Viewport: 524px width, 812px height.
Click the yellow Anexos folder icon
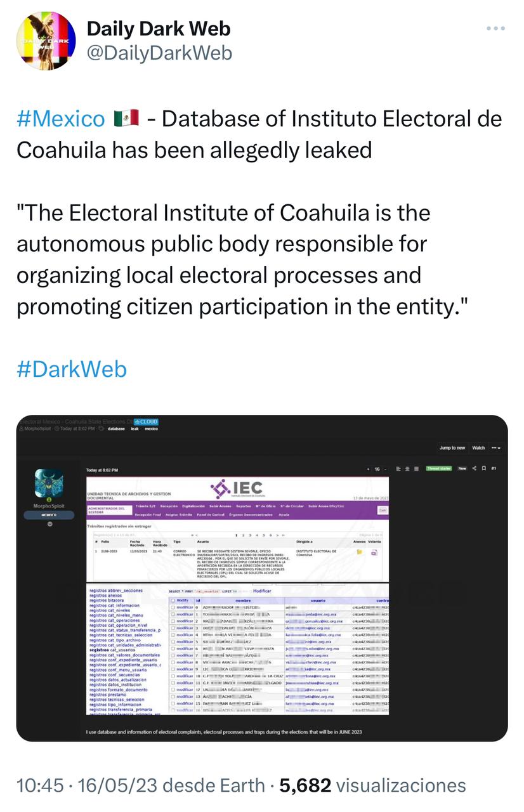click(x=360, y=552)
